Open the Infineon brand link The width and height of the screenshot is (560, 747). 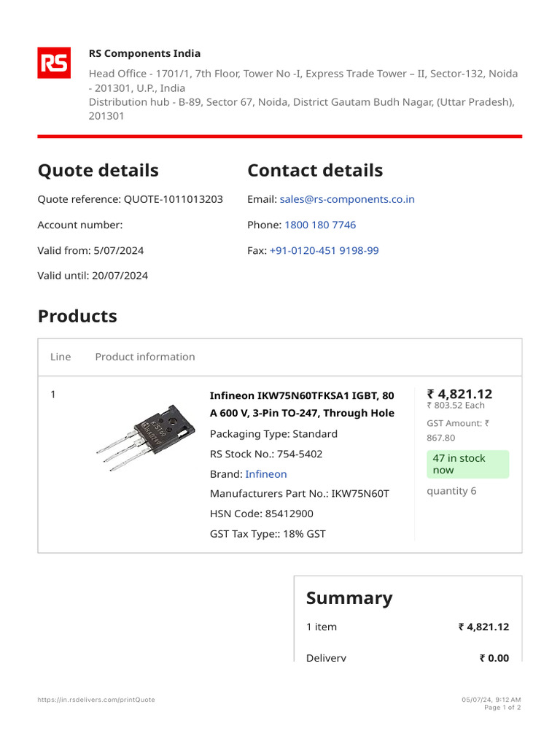tap(266, 474)
